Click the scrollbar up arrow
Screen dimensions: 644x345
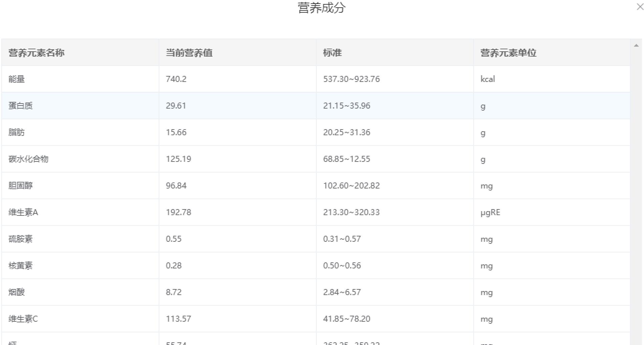(x=636, y=46)
